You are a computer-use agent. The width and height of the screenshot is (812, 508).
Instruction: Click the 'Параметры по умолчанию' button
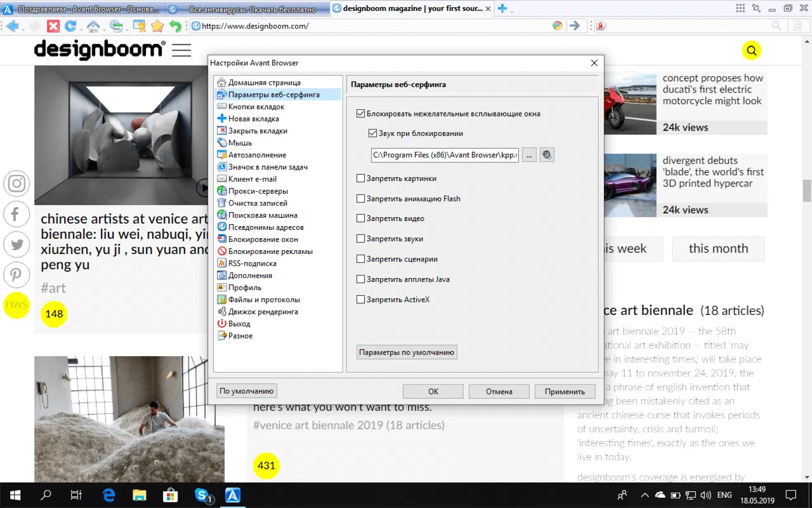coord(407,352)
